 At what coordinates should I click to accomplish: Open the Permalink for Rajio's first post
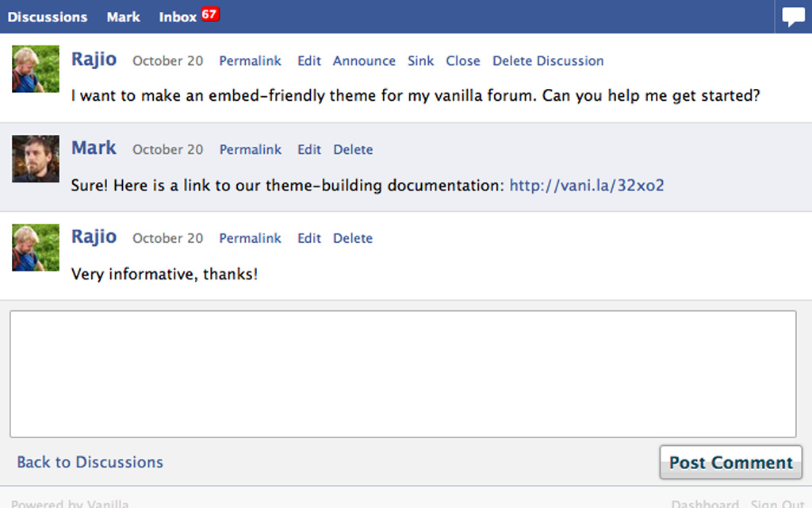pyautogui.click(x=250, y=60)
